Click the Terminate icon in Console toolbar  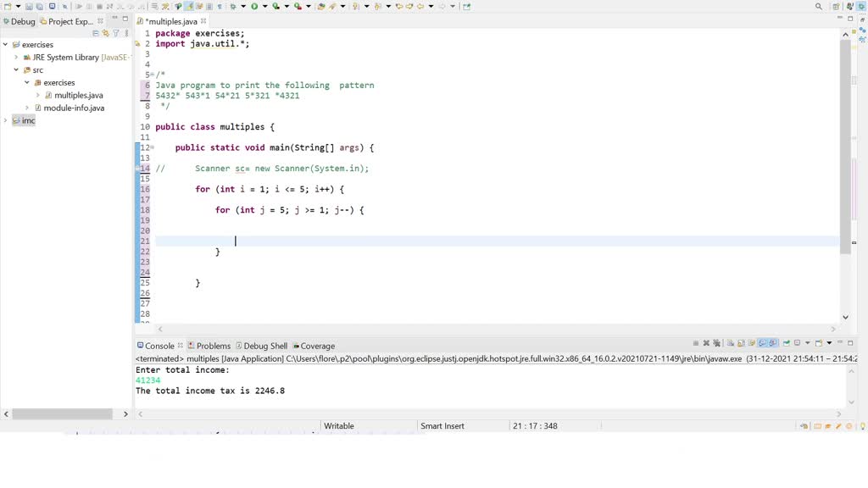tap(696, 343)
